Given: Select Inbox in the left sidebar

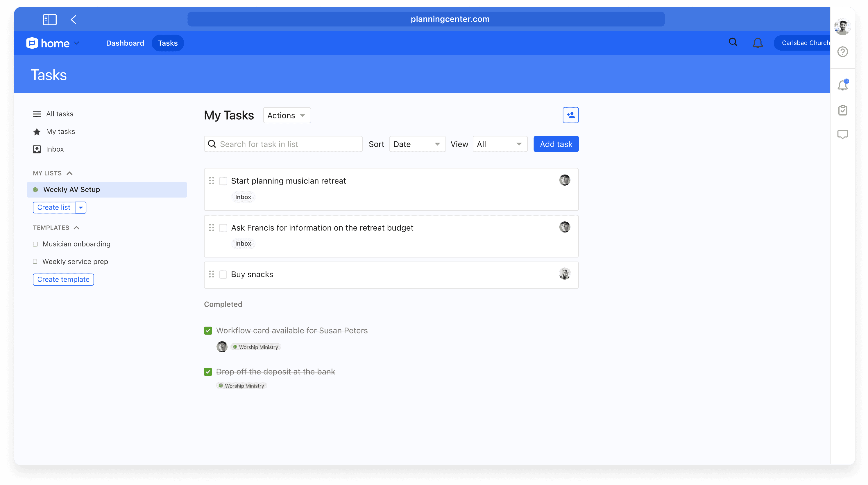Looking at the screenshot, I should pos(55,149).
